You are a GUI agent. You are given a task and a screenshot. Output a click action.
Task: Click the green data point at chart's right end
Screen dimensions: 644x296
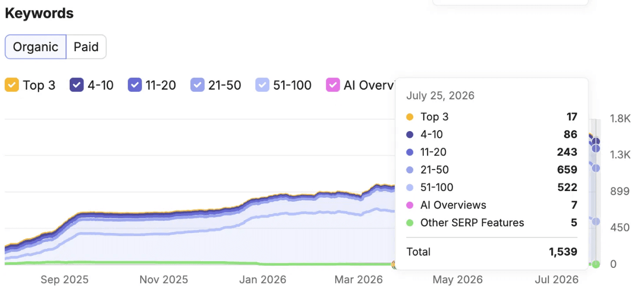[596, 264]
